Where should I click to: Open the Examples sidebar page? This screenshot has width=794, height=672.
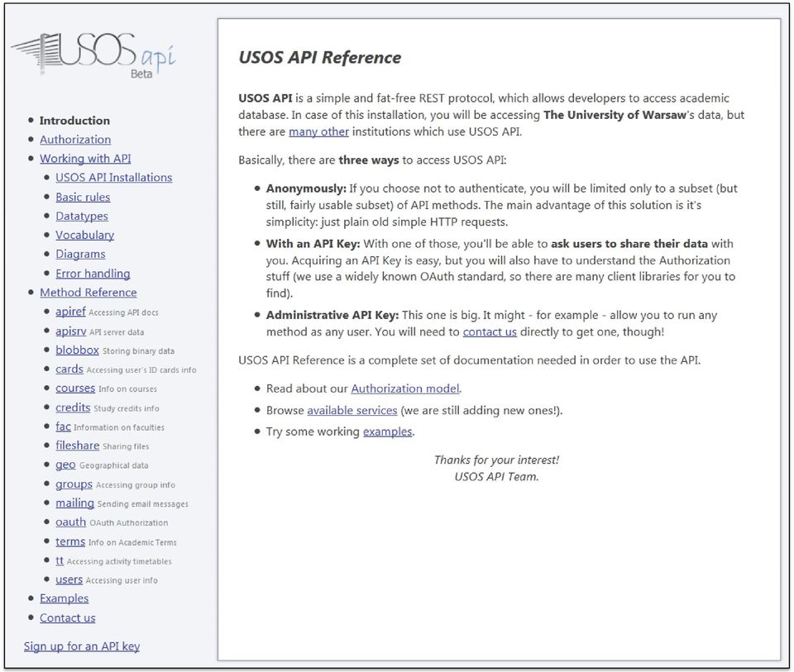[64, 598]
